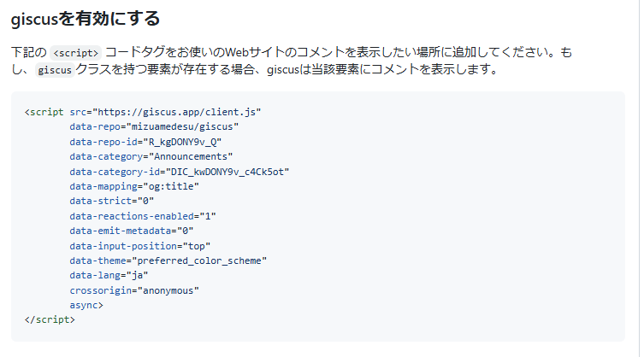This screenshot has height=357, width=644.
Task: Click the closing </script> tag line
Action: pos(50,319)
